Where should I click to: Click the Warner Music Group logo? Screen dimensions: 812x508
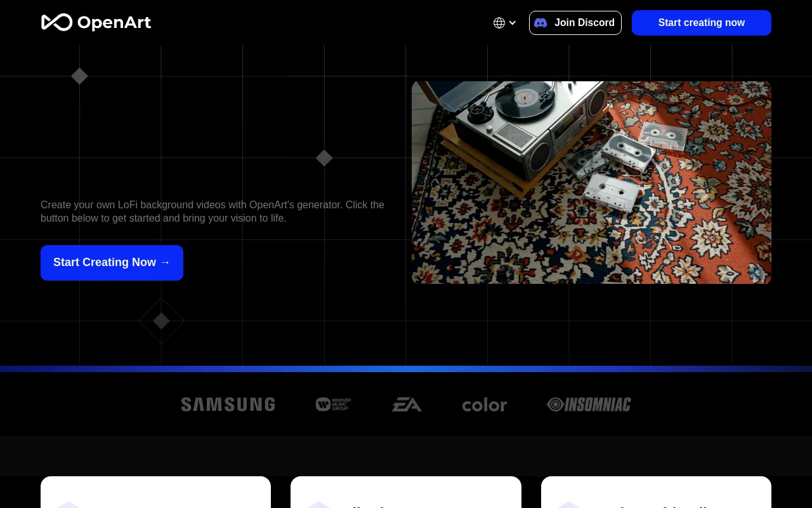tap(334, 404)
